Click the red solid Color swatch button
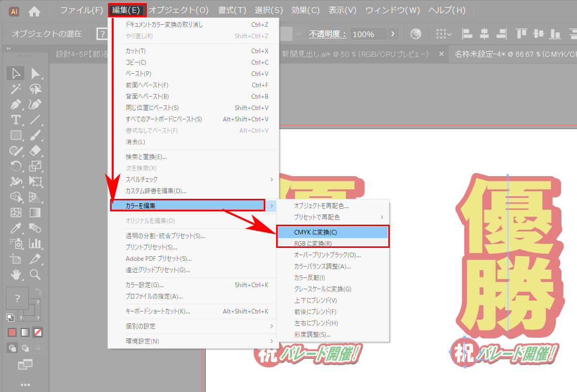Image resolution: width=577 pixels, height=392 pixels. (12, 332)
